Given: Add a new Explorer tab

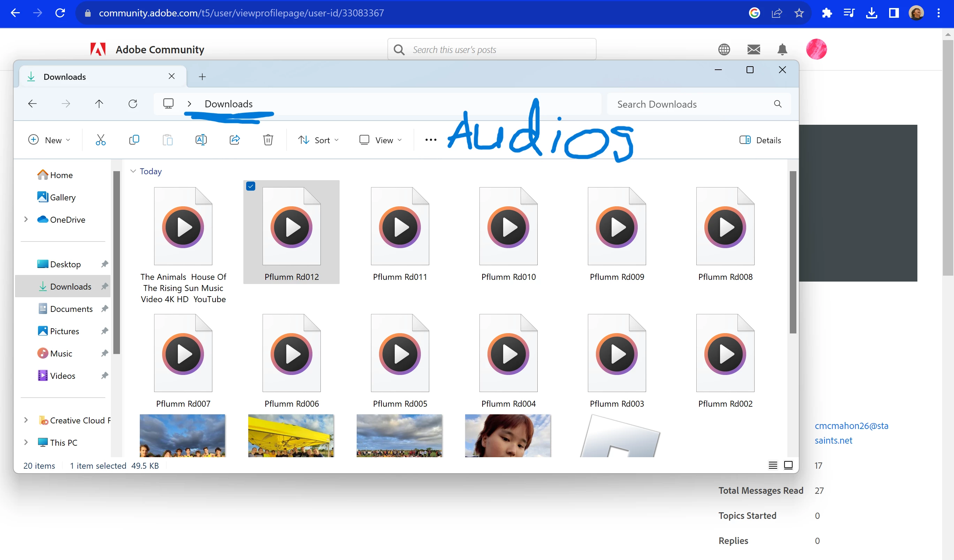Looking at the screenshot, I should (202, 77).
